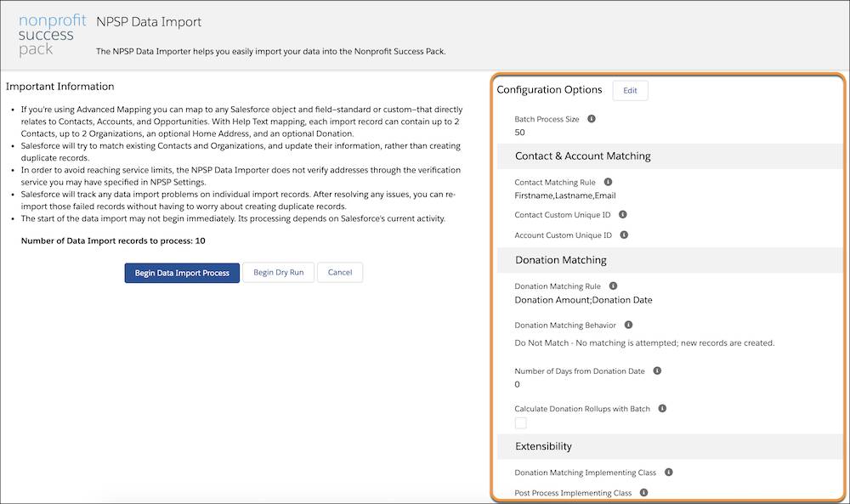850x504 pixels.
Task: Click the Donation Matching Rule info icon
Action: pos(613,286)
